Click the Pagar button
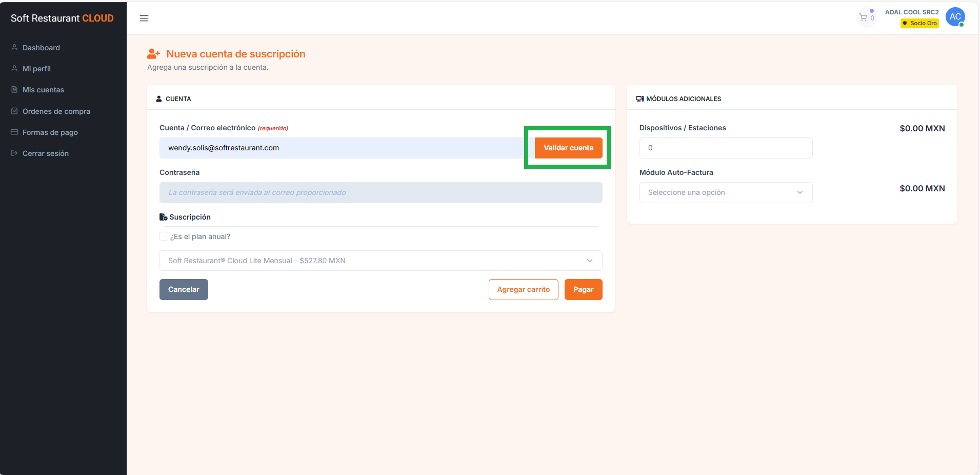Screen dimensions: 980x475 pos(583,289)
